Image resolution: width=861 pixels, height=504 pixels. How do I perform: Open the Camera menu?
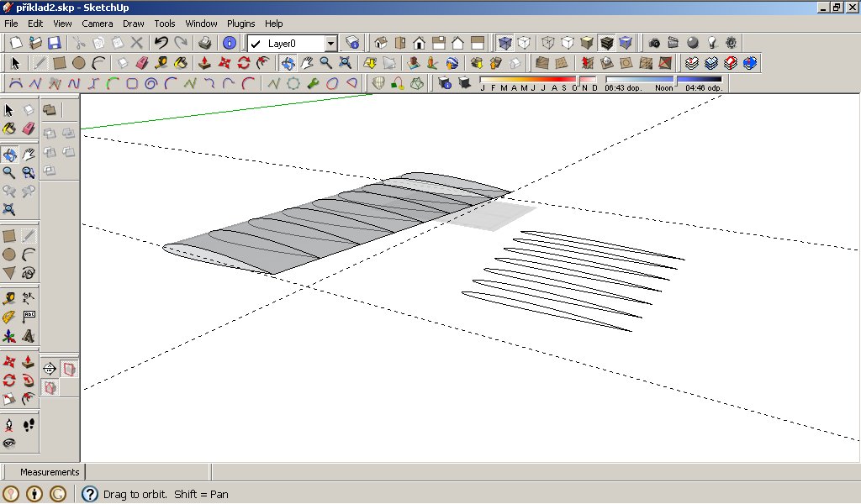click(x=98, y=24)
